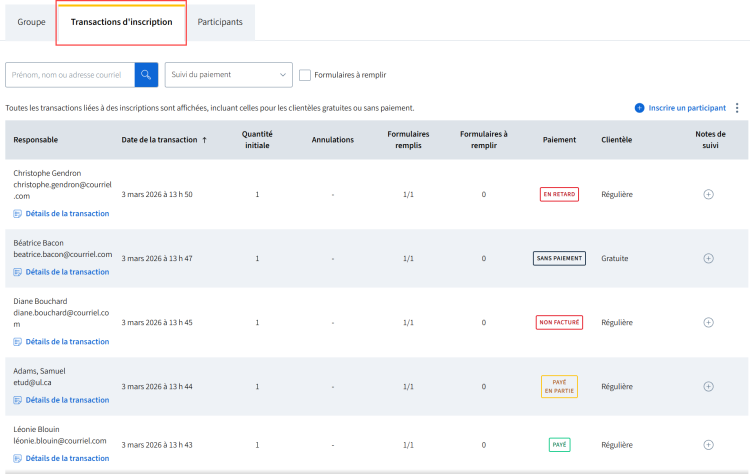Click Inscrire un participant link
This screenshot has width=750, height=474.
(680, 108)
